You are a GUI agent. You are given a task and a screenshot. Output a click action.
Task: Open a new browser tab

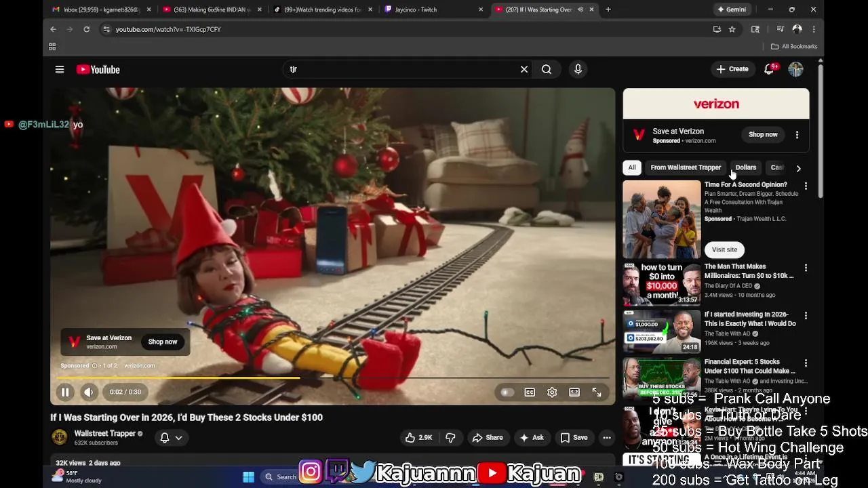(608, 9)
